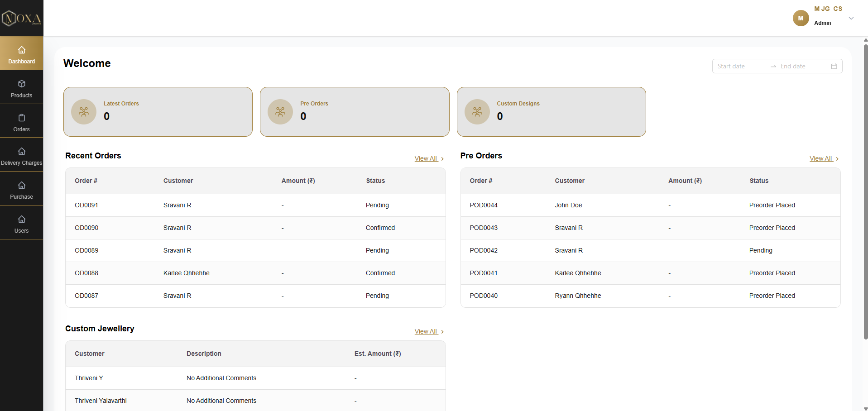Click the user avatar M icon
Viewport: 868px width, 411px height.
tap(801, 18)
